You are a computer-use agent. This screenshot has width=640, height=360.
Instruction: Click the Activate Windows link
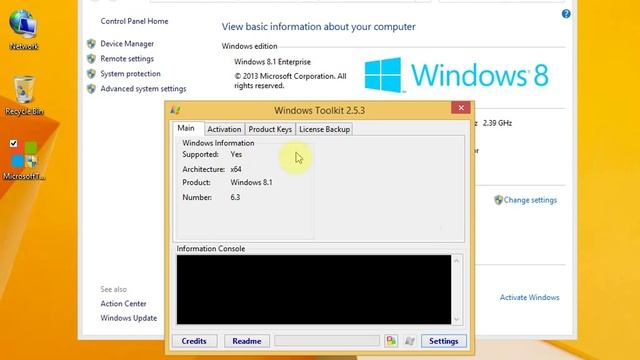(530, 298)
